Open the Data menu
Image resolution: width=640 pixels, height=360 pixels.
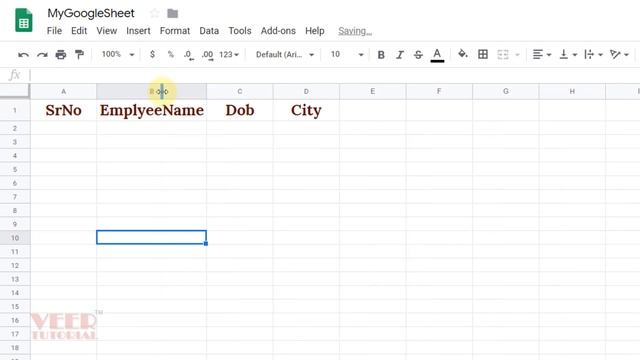209,31
